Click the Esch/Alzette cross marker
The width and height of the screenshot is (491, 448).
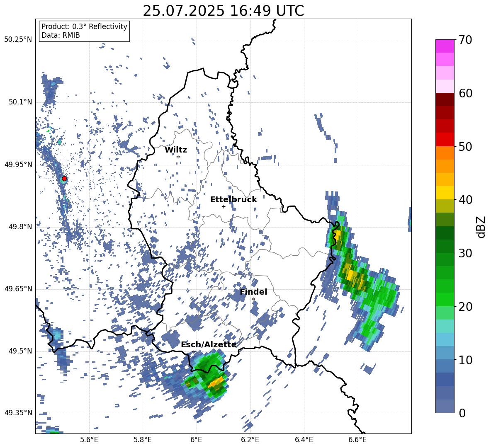194,351
